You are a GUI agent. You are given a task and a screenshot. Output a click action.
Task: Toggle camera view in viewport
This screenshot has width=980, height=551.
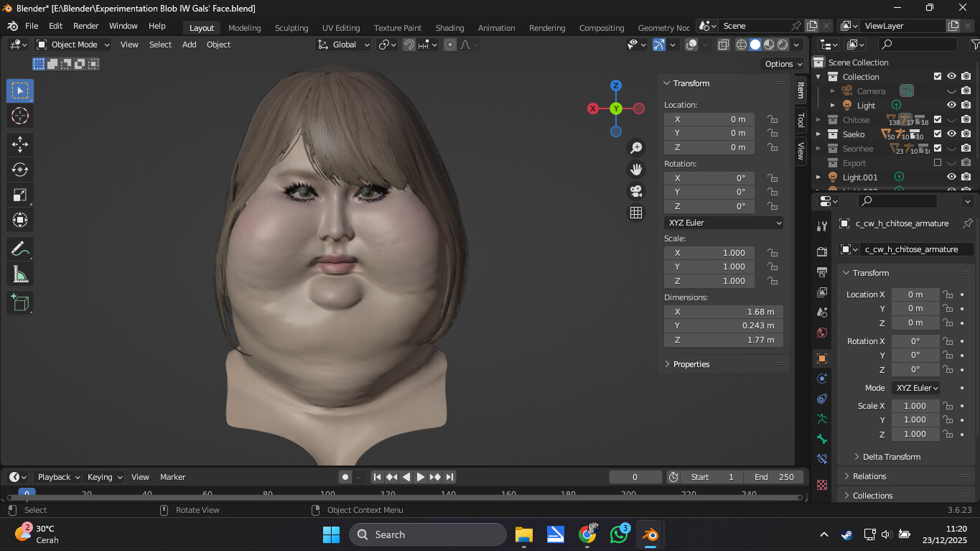coord(635,191)
